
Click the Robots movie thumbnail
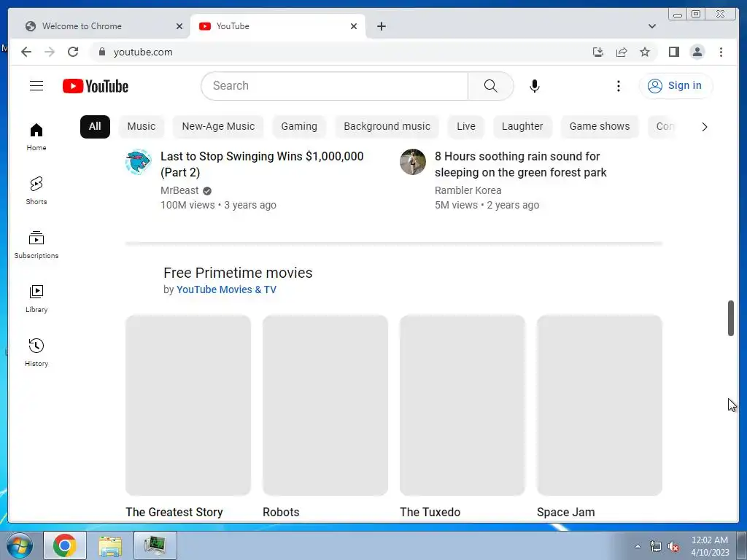pyautogui.click(x=325, y=405)
